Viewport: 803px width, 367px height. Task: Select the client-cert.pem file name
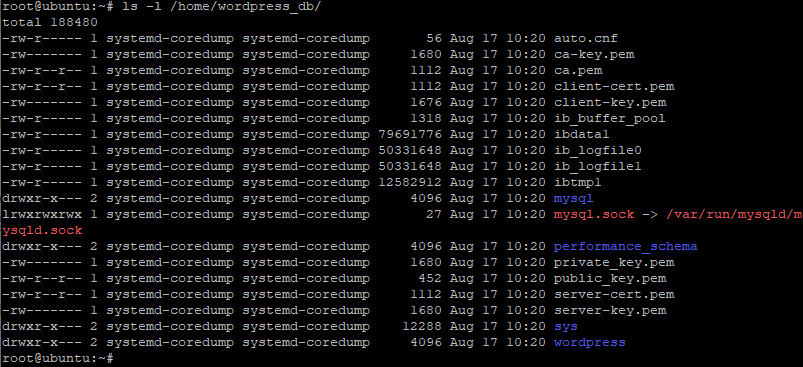614,87
